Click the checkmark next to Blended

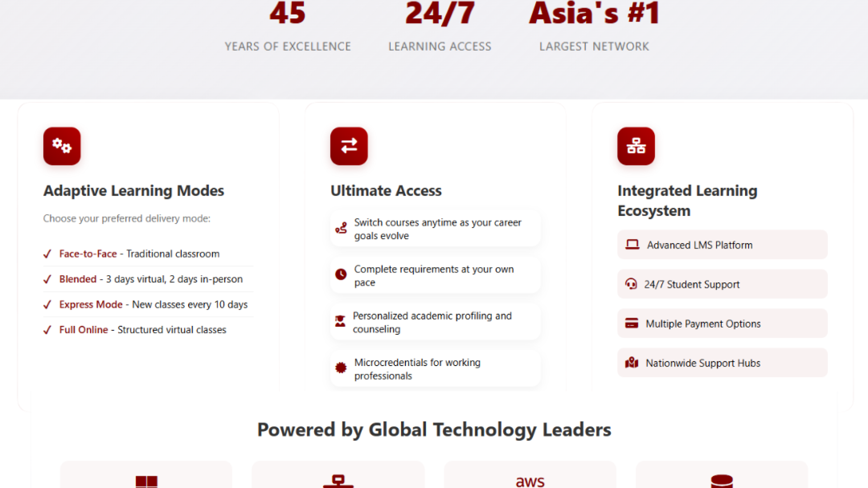pyautogui.click(x=47, y=279)
